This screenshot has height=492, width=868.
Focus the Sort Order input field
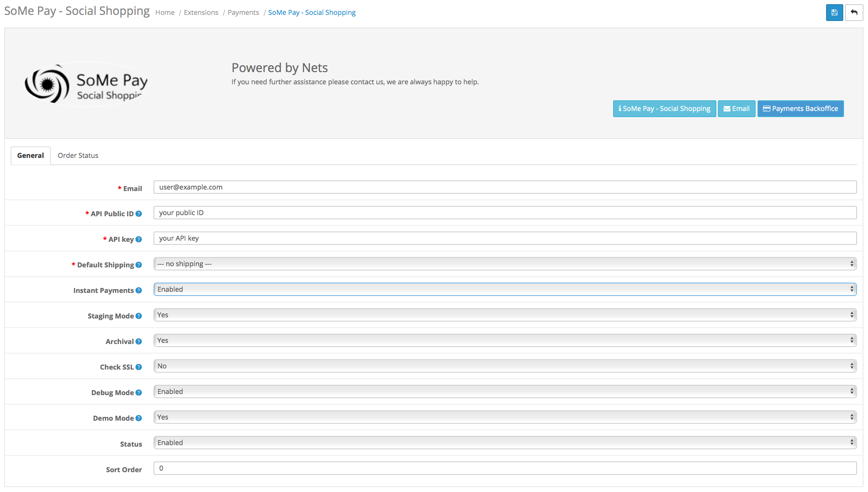point(505,468)
